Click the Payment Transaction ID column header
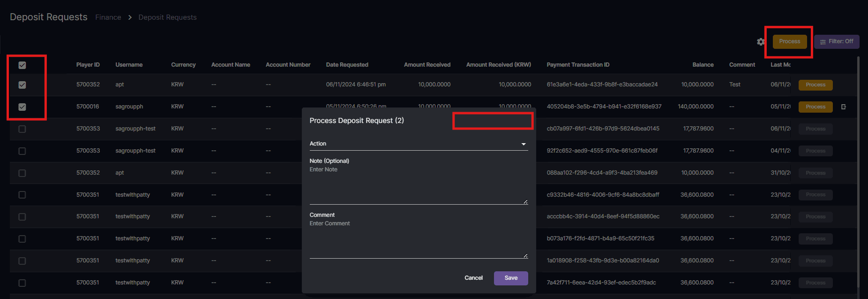This screenshot has height=299, width=868. click(x=578, y=65)
